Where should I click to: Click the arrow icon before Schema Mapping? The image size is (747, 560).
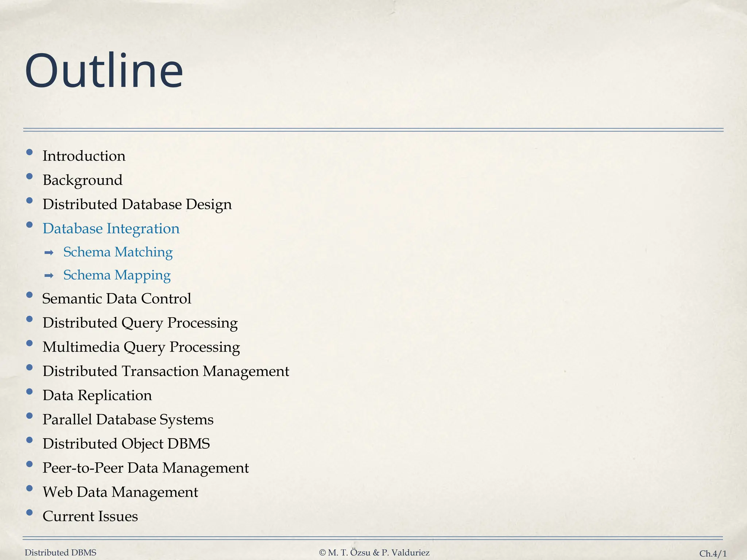pos(49,276)
